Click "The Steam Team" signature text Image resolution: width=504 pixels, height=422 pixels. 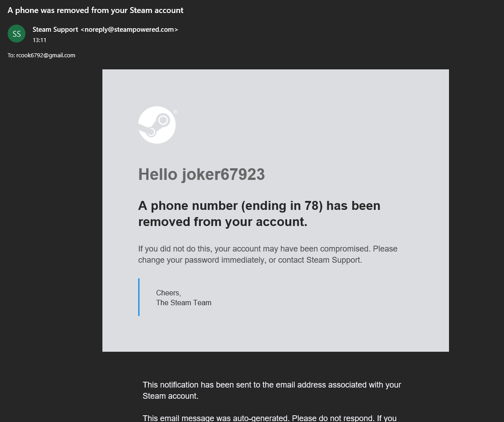coord(183,303)
